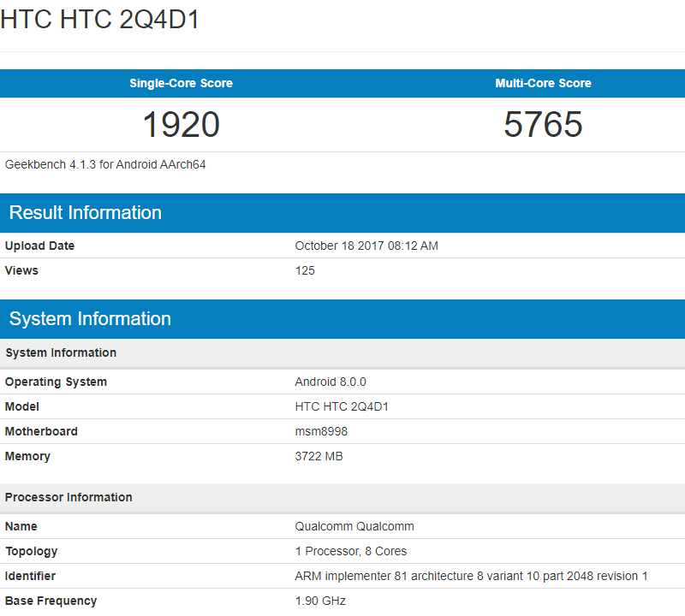Click the msm8998 motherboard value
685x616 pixels.
pyautogui.click(x=321, y=431)
